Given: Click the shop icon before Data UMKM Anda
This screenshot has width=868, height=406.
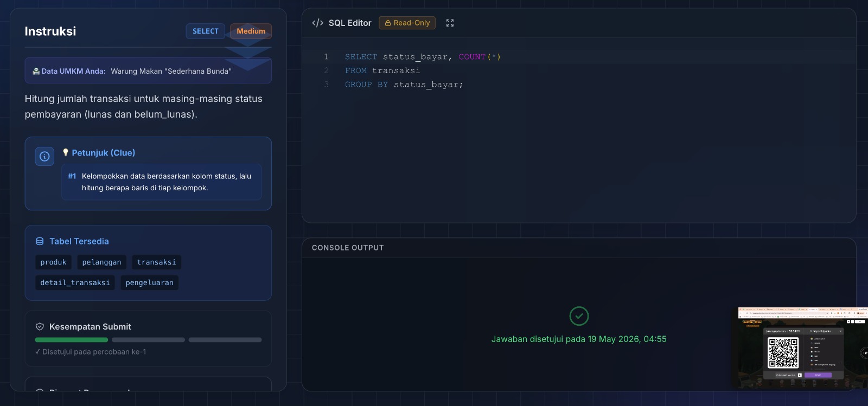Looking at the screenshot, I should click(x=36, y=71).
